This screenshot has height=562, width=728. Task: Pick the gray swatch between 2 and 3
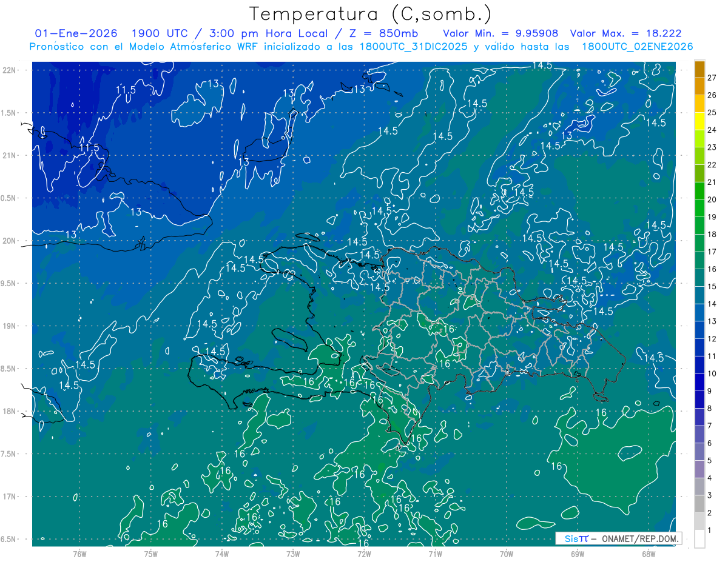(x=699, y=504)
